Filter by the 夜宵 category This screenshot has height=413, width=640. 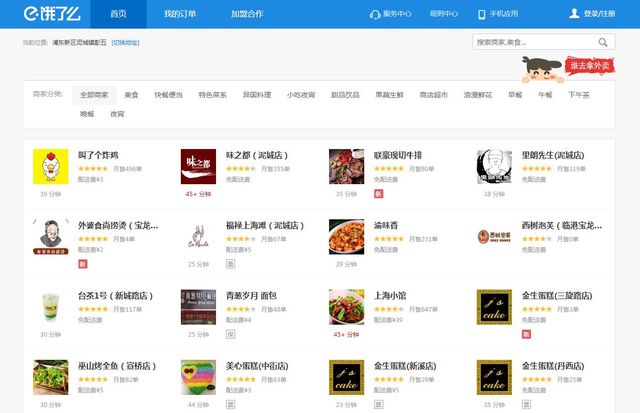coord(117,114)
